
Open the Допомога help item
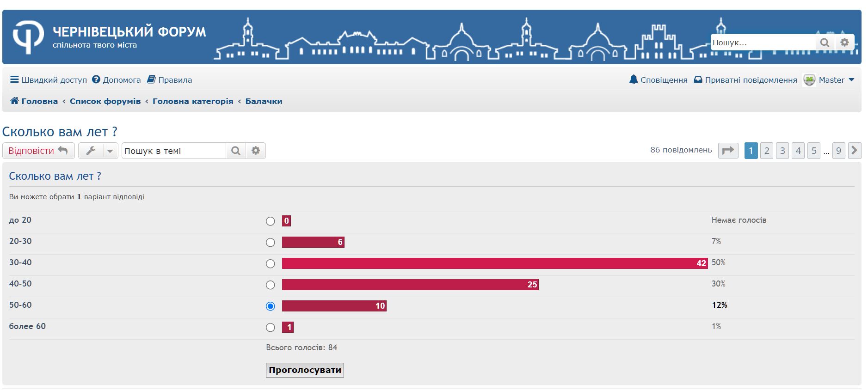[116, 80]
